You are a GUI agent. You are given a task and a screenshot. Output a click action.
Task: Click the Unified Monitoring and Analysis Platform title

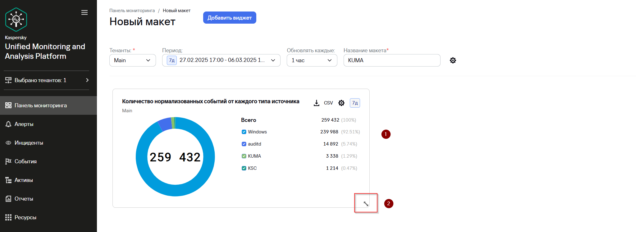tap(45, 51)
